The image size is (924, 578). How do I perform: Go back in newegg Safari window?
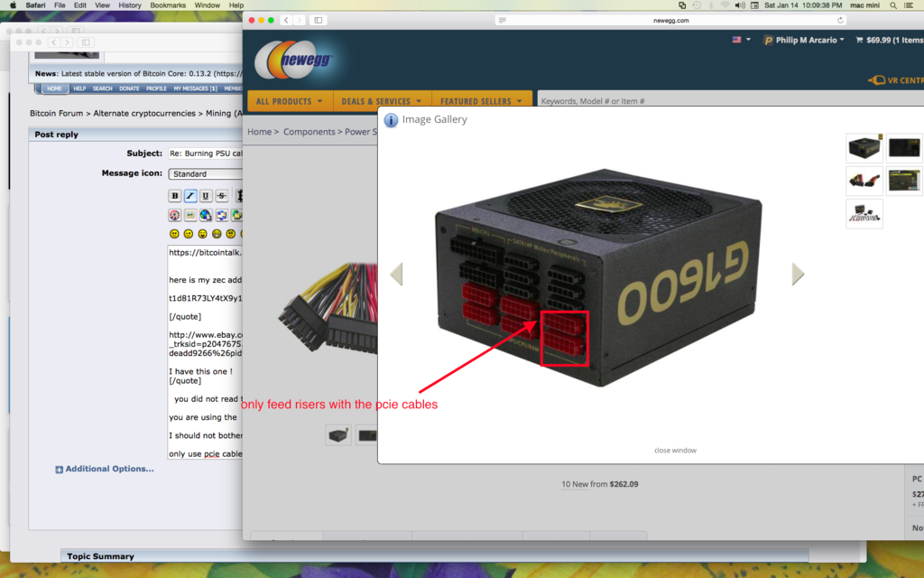tap(286, 20)
